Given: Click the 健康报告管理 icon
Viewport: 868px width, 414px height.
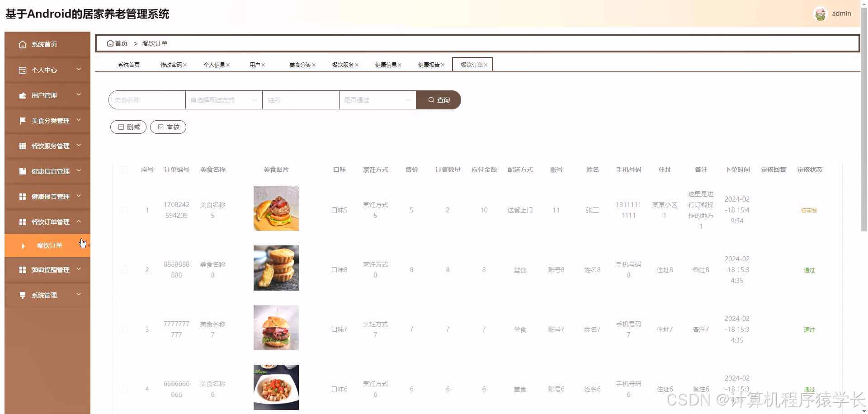Looking at the screenshot, I should pyautogui.click(x=23, y=197).
